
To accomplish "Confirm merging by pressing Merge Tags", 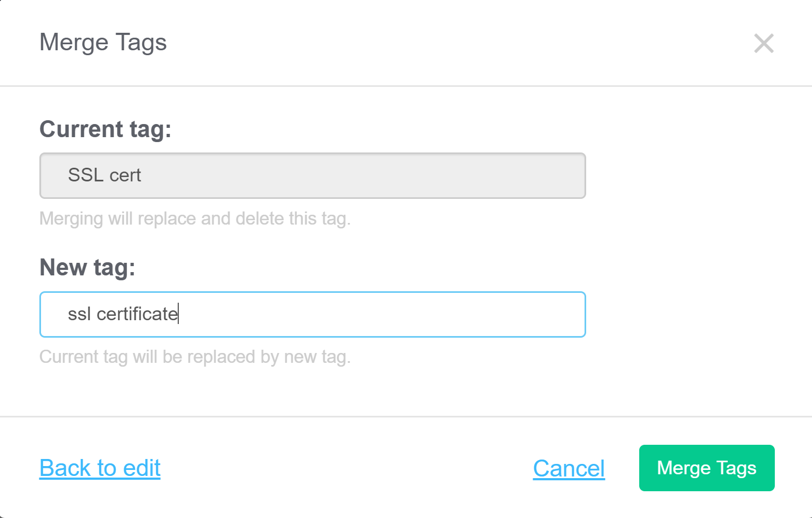I will pyautogui.click(x=706, y=468).
